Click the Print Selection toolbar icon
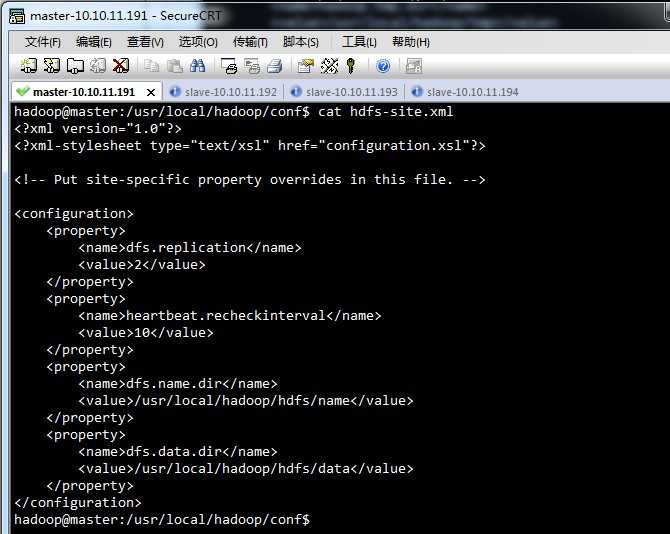This screenshot has width=670, height=534. coord(252,66)
